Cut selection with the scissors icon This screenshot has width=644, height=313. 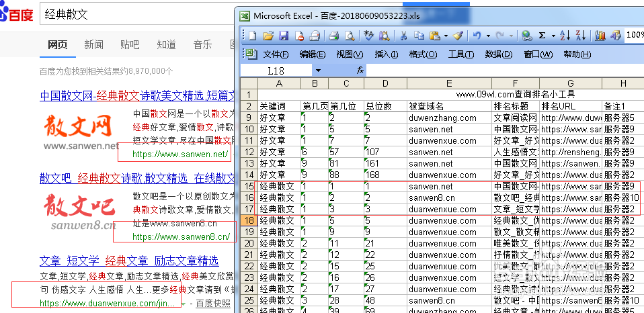point(403,36)
